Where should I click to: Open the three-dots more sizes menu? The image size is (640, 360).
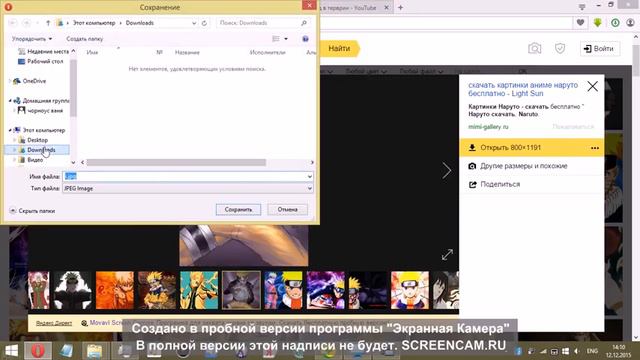point(595,148)
